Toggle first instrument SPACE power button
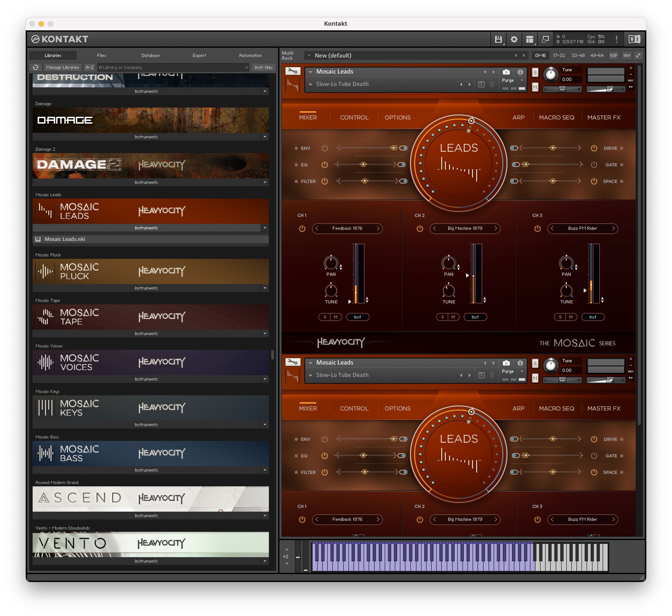Viewport: 672px width, 616px height. pos(594,181)
